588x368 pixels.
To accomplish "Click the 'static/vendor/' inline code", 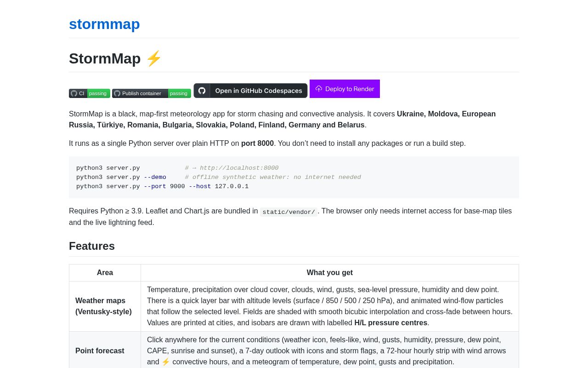I will point(288,212).
